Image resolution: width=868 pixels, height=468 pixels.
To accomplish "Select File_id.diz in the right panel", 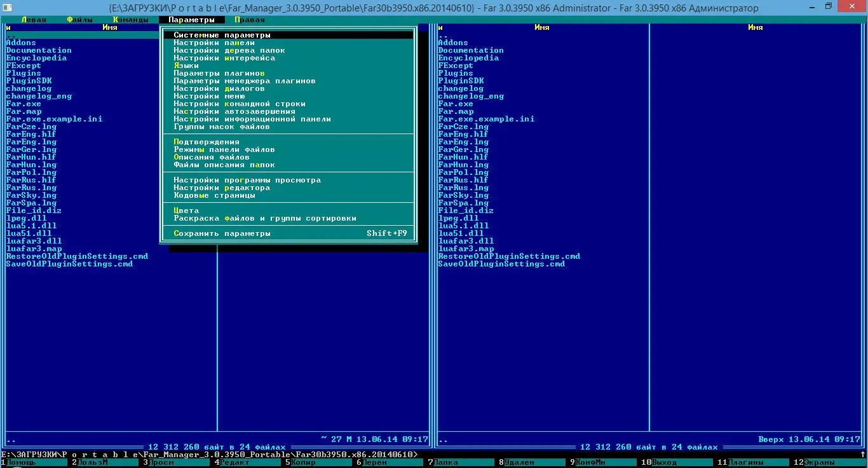I will (x=466, y=210).
